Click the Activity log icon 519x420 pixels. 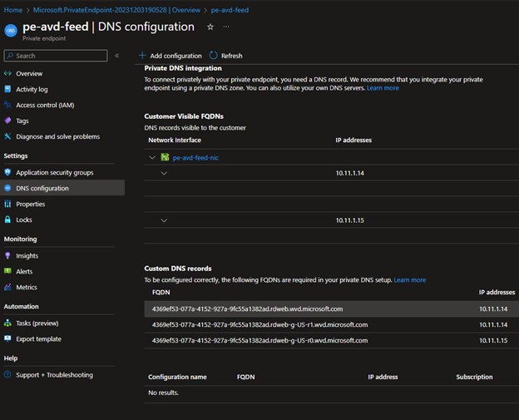pyautogui.click(x=7, y=89)
